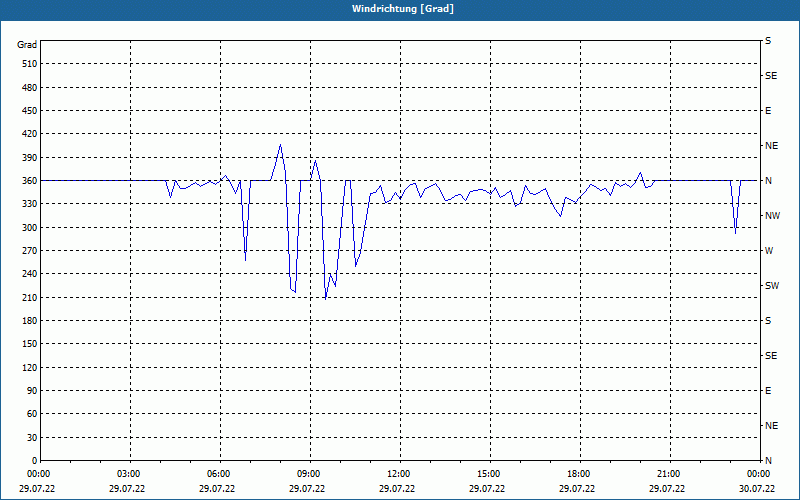Pick the '12:00' time label
Screen dimensions: 800x500
[397, 474]
